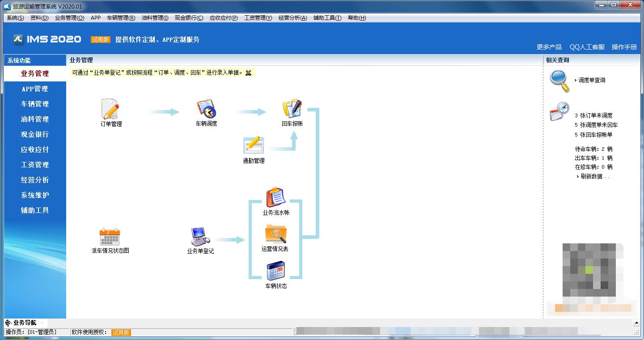
Task: Open the 业务管理(O) menu
Action: tap(69, 18)
